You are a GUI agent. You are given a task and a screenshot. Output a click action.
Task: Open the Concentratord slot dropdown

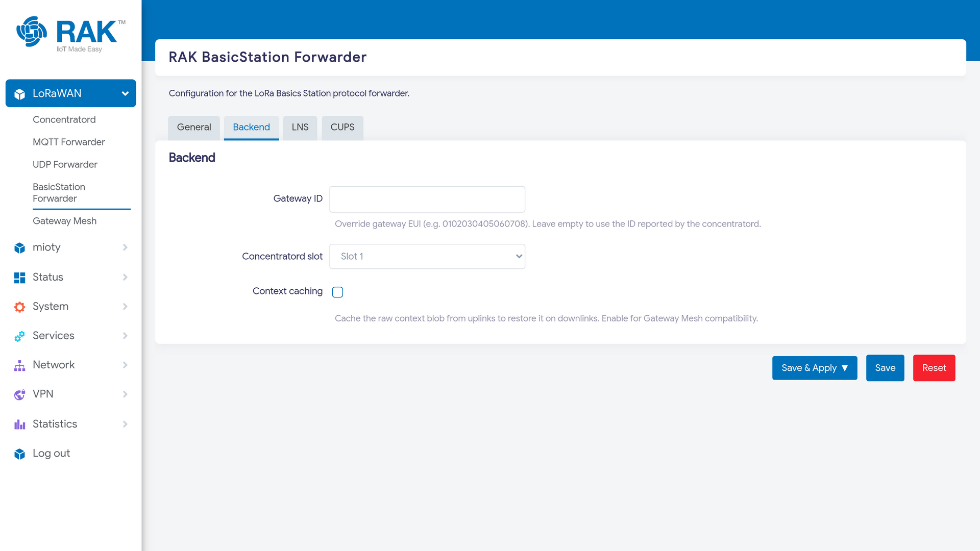pyautogui.click(x=427, y=256)
